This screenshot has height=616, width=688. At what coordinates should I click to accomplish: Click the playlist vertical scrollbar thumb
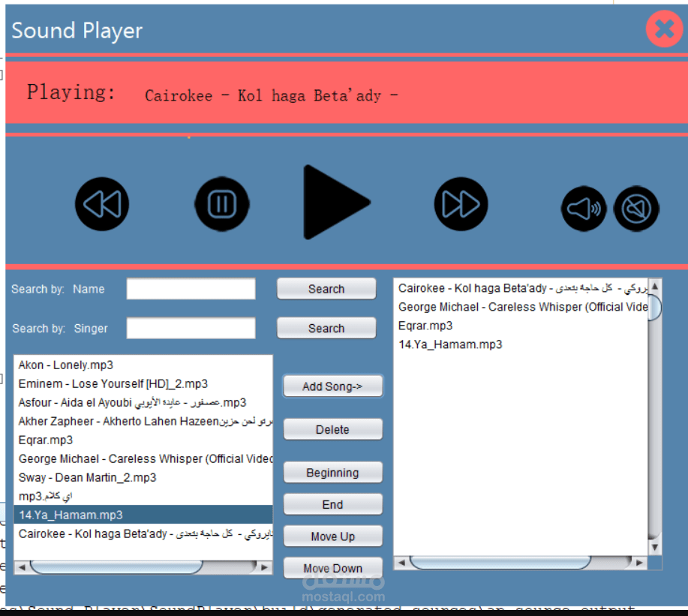(655, 308)
